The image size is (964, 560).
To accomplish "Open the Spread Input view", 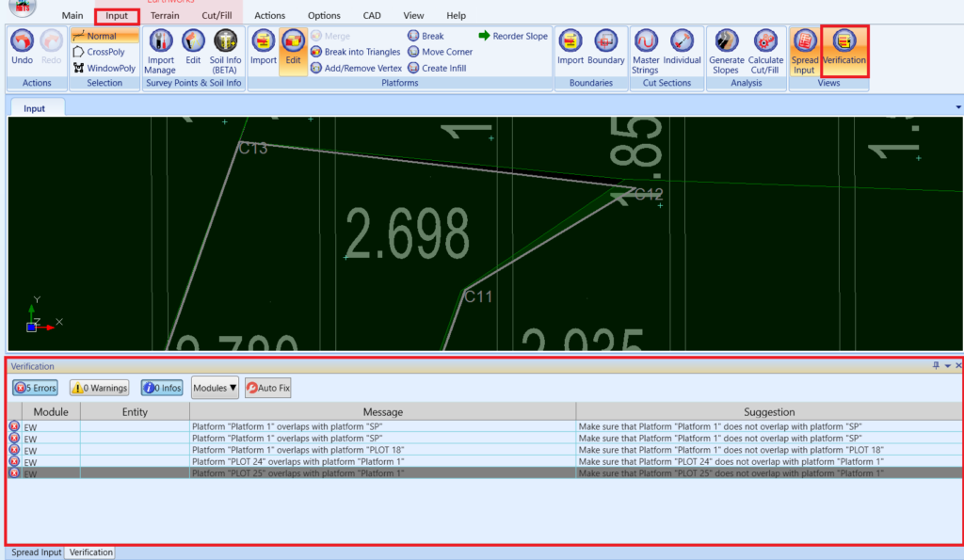I will (x=804, y=52).
